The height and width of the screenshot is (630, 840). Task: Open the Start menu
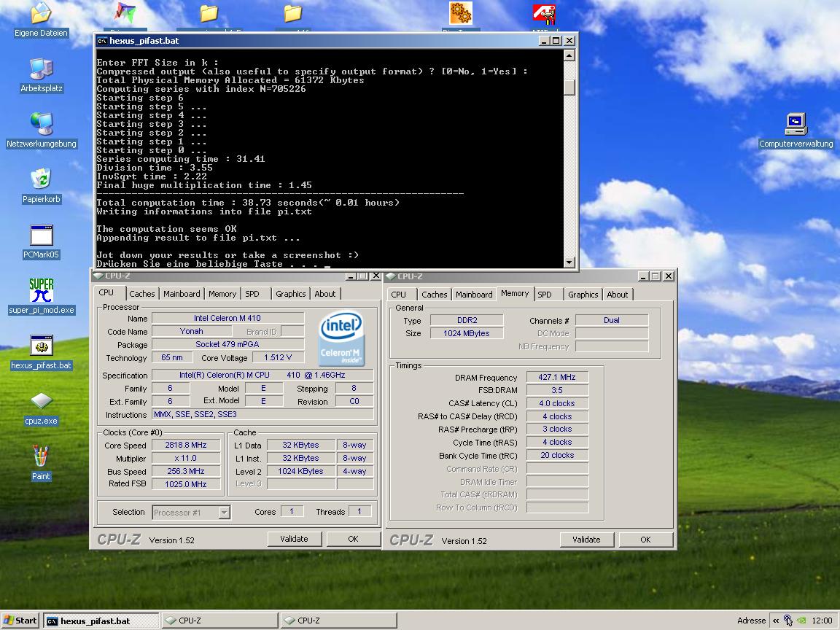pos(20,621)
